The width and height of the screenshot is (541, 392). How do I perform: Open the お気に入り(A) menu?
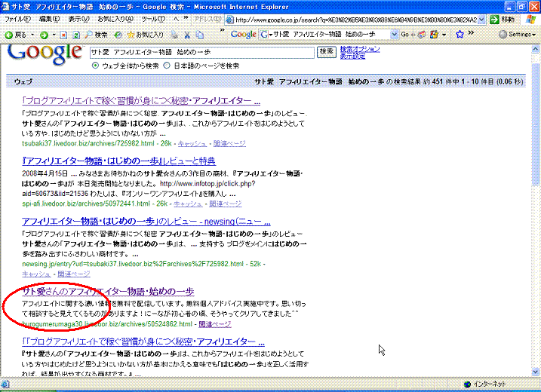115,20
